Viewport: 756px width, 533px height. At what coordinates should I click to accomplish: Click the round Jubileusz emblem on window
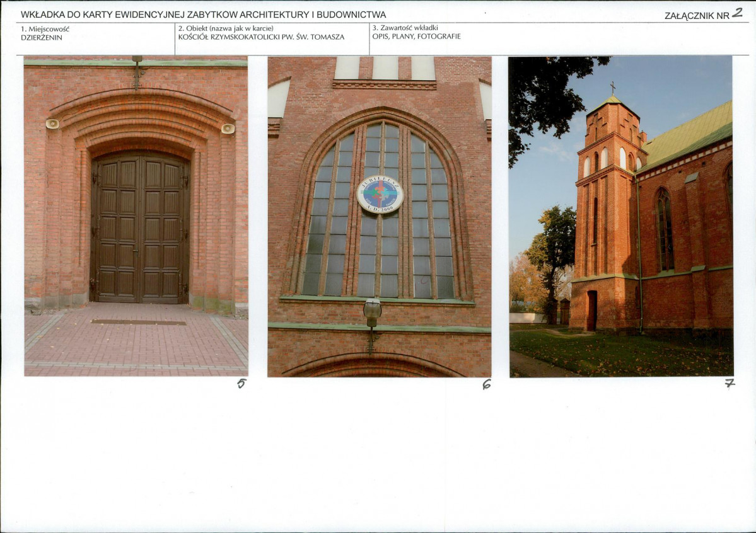pyautogui.click(x=380, y=194)
